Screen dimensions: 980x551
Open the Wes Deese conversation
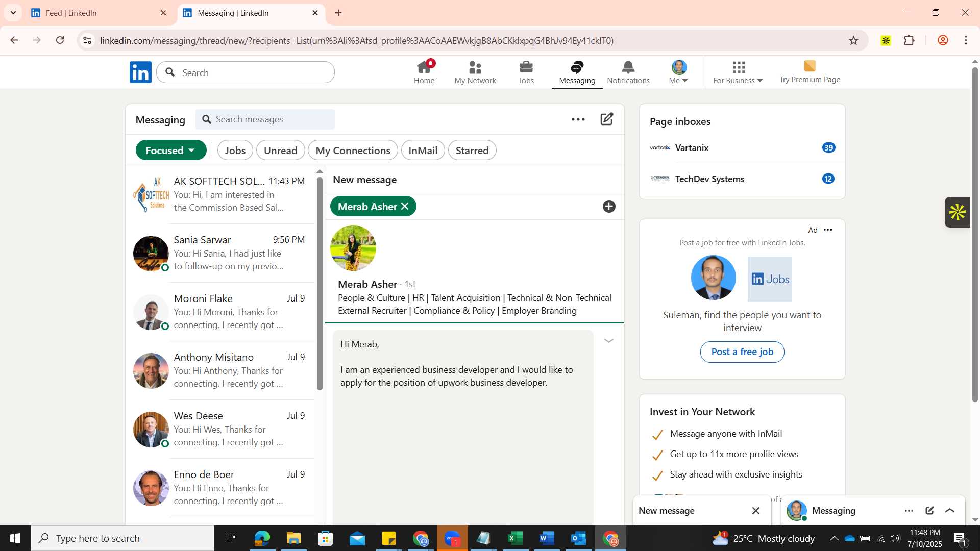click(220, 430)
